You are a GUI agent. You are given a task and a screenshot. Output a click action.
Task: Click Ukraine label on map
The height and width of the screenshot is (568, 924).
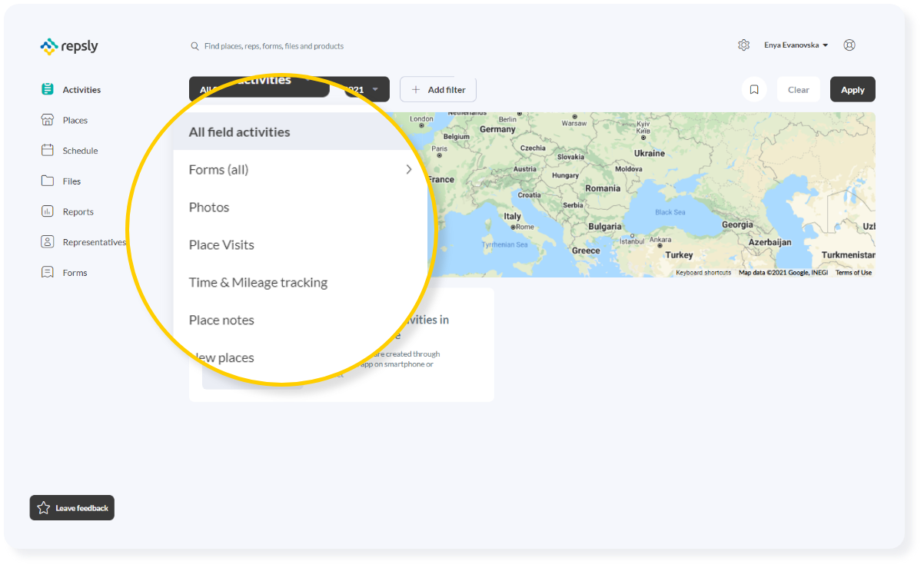point(650,154)
